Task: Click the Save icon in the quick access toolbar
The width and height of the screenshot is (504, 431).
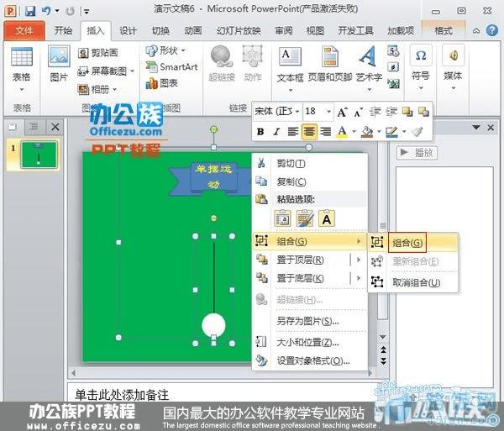Action: coord(30,11)
